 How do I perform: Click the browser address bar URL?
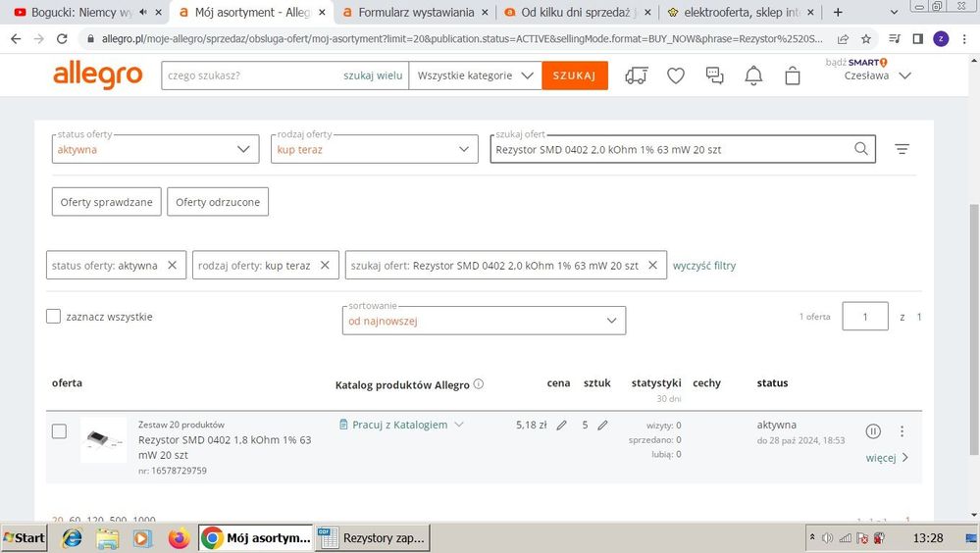pos(462,39)
